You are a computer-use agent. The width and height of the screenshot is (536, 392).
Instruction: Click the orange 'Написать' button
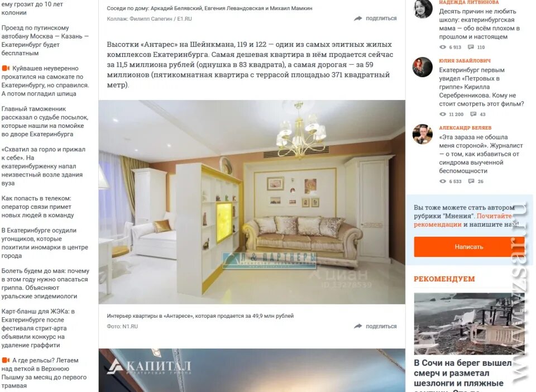(x=468, y=247)
